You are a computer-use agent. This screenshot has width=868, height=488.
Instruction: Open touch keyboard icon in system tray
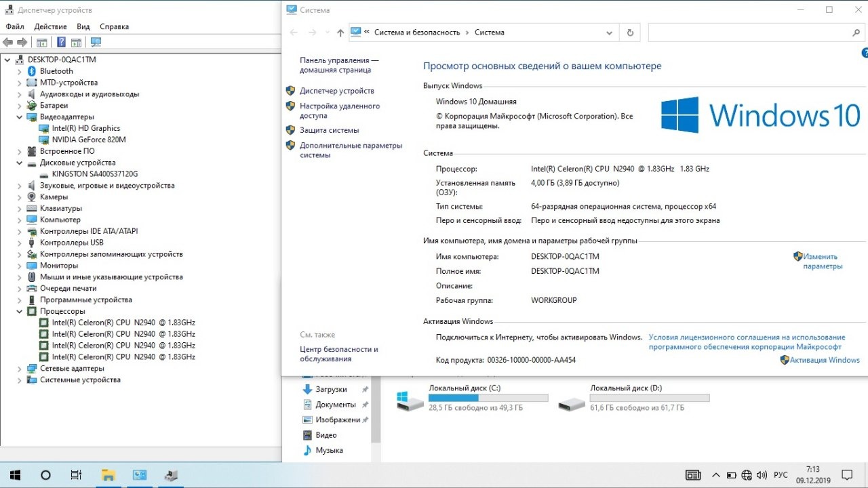pos(693,475)
